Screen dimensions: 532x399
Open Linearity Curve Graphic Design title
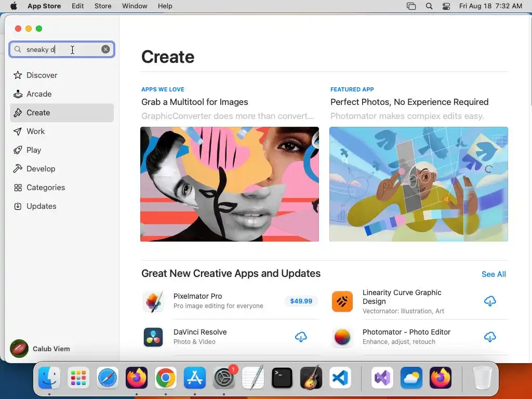pos(402,297)
